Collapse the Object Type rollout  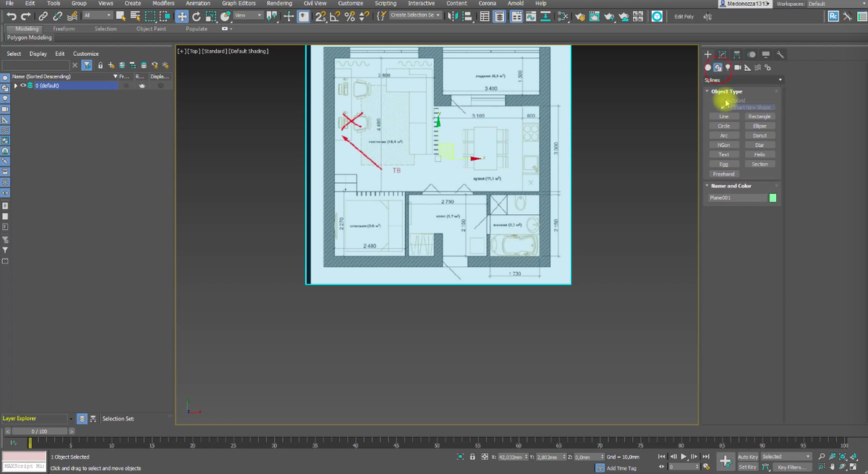coord(726,91)
